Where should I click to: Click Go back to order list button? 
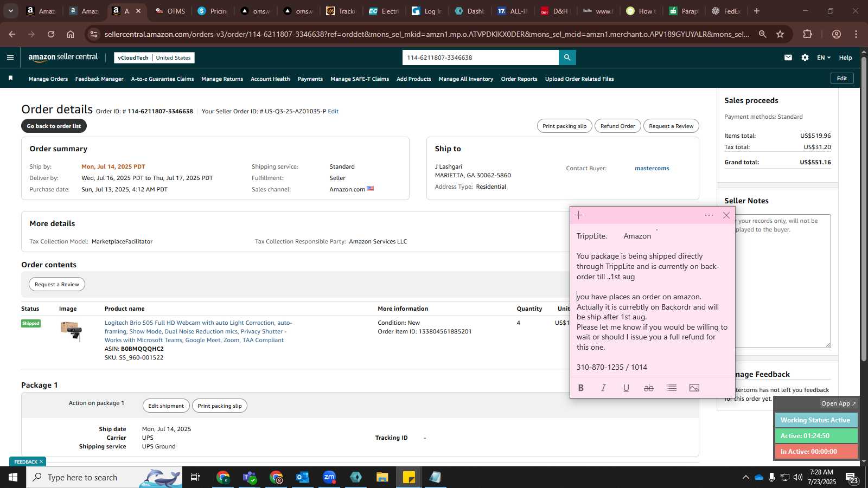54,126
